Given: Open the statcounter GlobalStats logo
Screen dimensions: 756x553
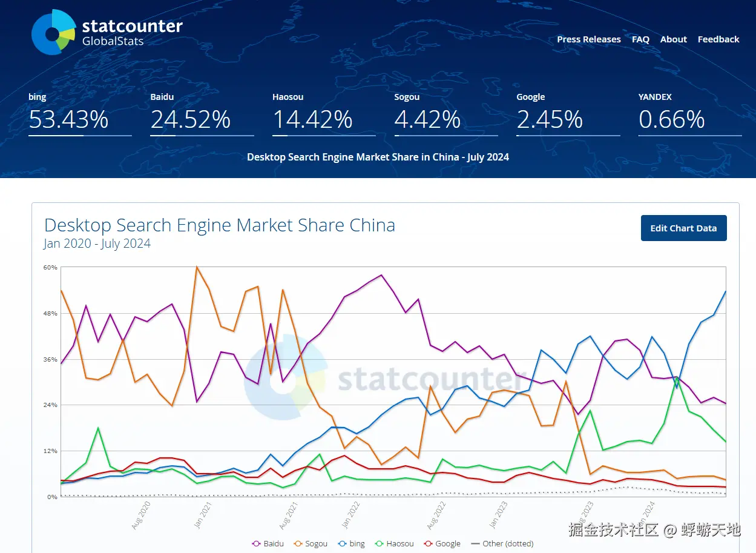Looking at the screenshot, I should pyautogui.click(x=107, y=31).
